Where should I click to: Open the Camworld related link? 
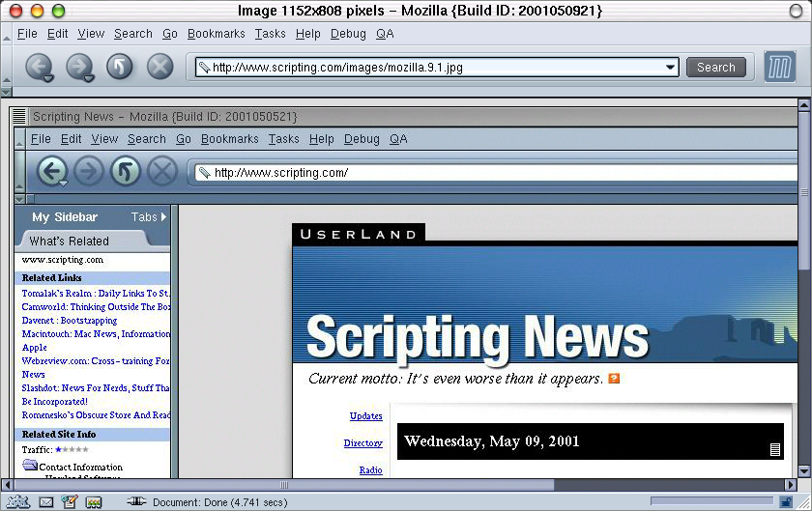click(x=96, y=306)
